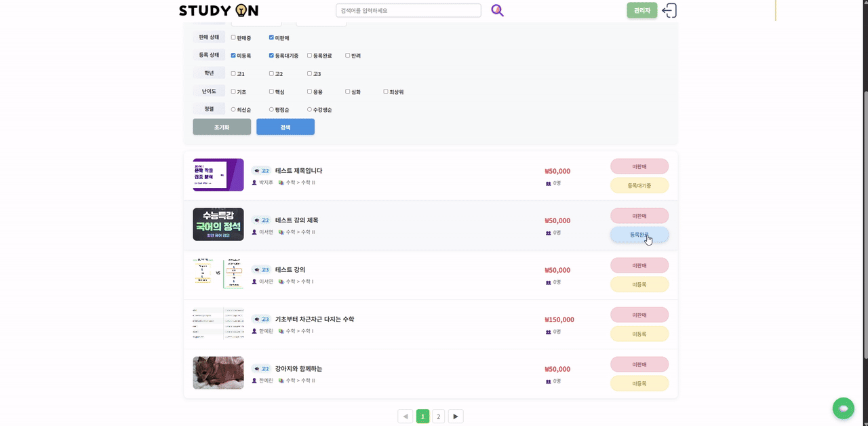868x426 pixels.
Task: Click the gray 초기화 reset button
Action: (222, 127)
